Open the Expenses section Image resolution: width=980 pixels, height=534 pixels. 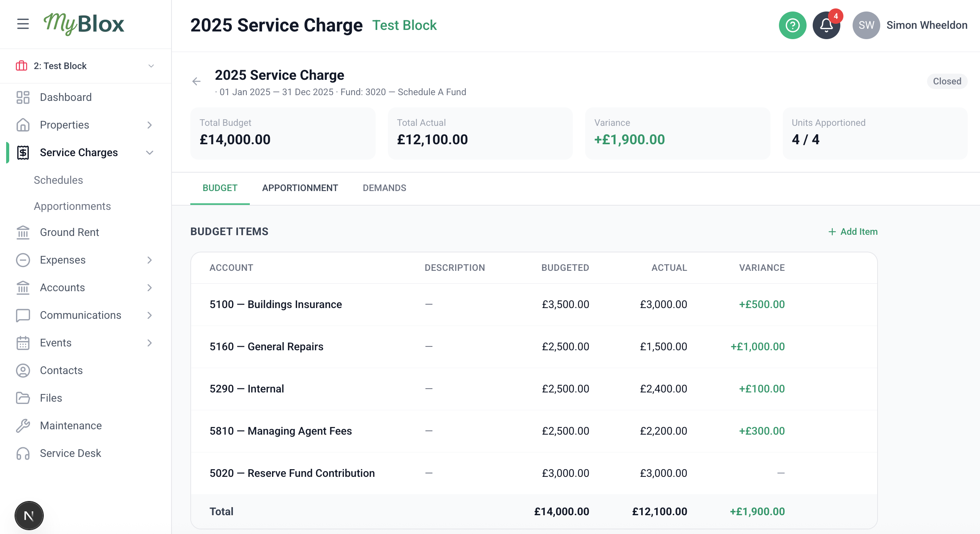point(63,260)
